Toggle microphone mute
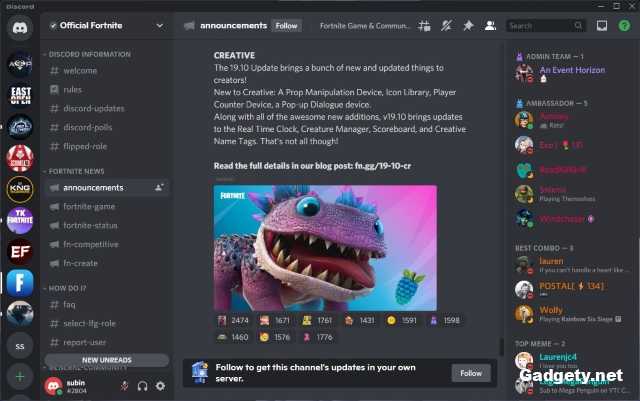640x401 pixels. point(125,386)
